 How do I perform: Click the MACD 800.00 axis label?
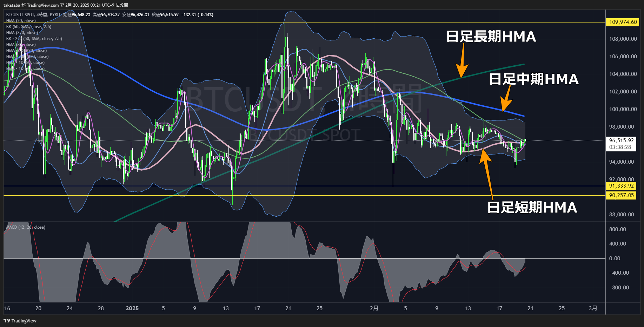pyautogui.click(x=618, y=229)
